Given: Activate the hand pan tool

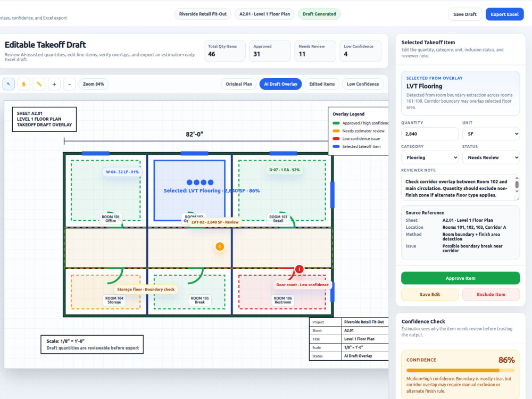Looking at the screenshot, I should [24, 84].
